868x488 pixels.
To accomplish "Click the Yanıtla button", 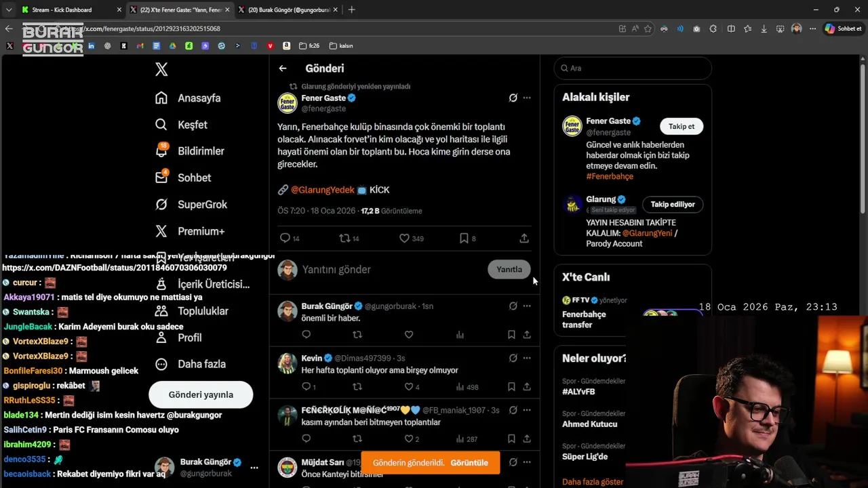I will tap(509, 269).
